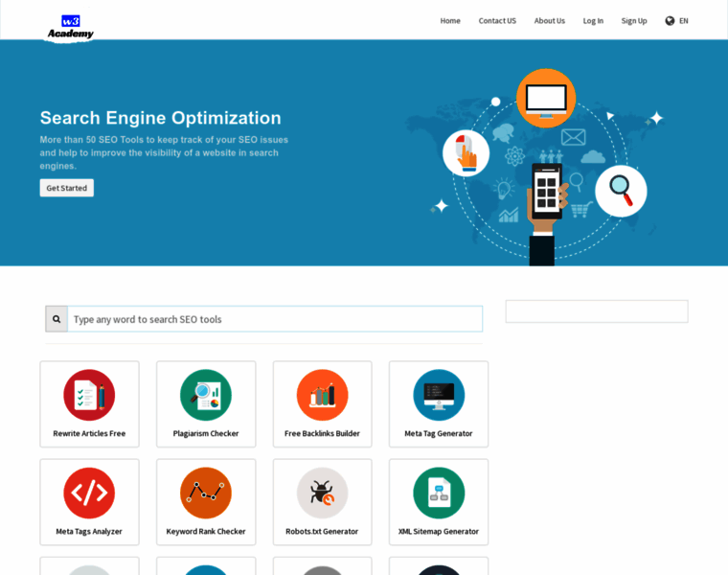Open the Contact US page
Viewport: 728px width, 575px height.
[497, 21]
